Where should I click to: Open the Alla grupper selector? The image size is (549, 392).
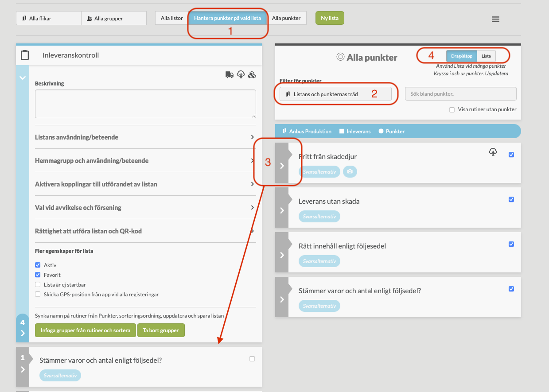coord(114,18)
